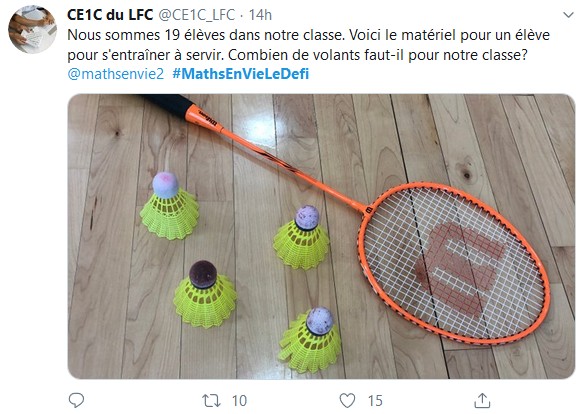Like the tweet with heart icon

coord(347,401)
